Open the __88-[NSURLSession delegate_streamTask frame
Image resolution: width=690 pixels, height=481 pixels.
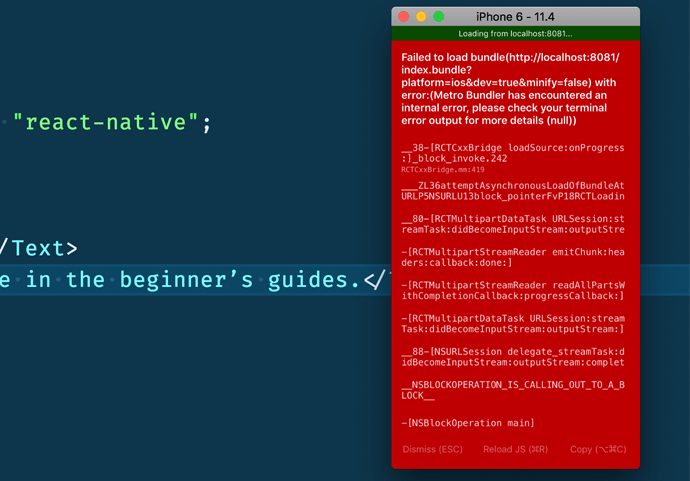coord(513,357)
